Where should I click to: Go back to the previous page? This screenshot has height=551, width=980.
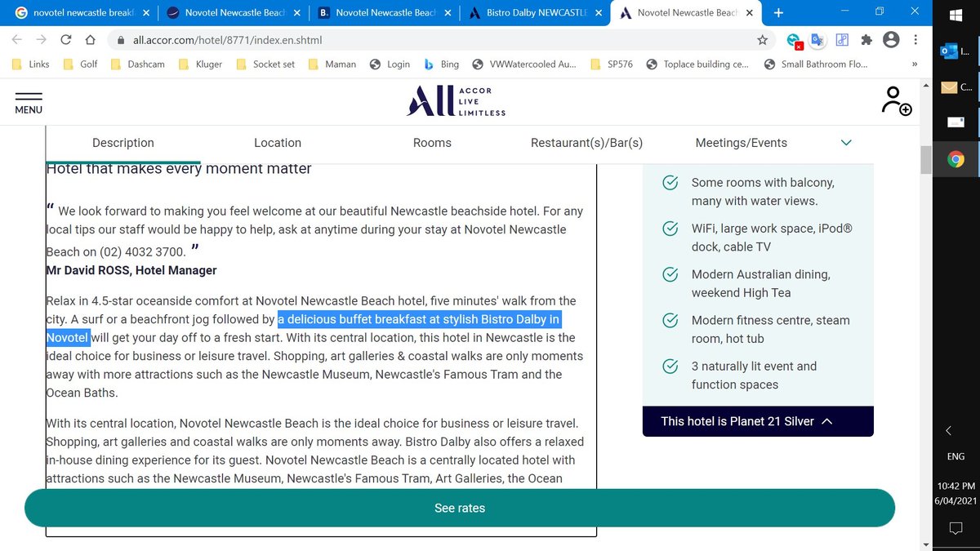[x=17, y=40]
